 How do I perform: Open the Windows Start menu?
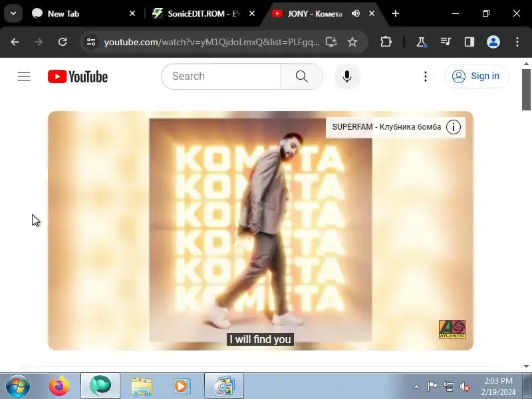[18, 386]
